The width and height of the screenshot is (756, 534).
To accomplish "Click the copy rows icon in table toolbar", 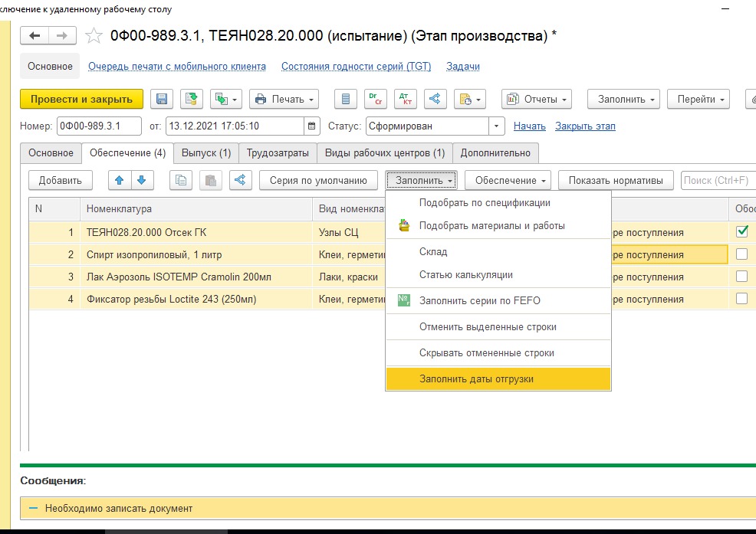I will tap(182, 181).
